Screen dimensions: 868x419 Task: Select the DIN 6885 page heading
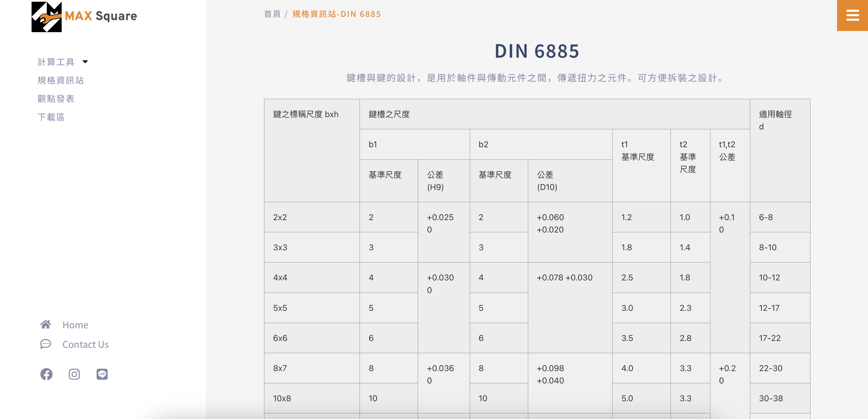[537, 51]
